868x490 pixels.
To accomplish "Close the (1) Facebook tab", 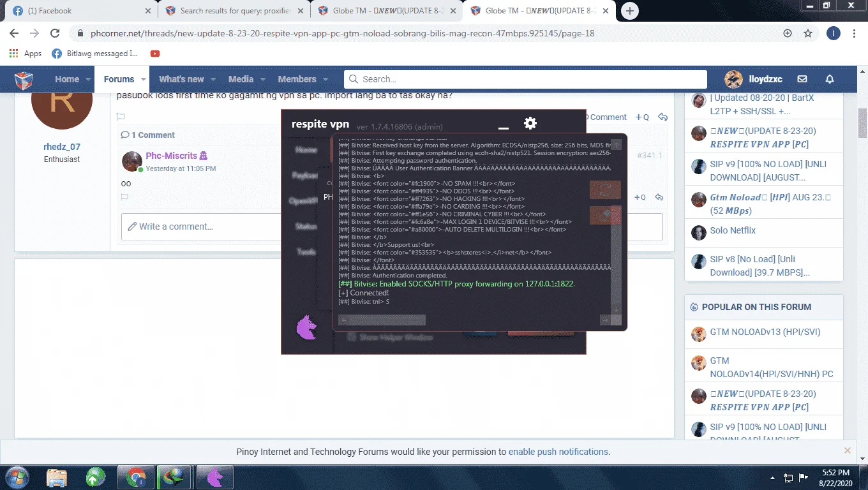I will (148, 11).
